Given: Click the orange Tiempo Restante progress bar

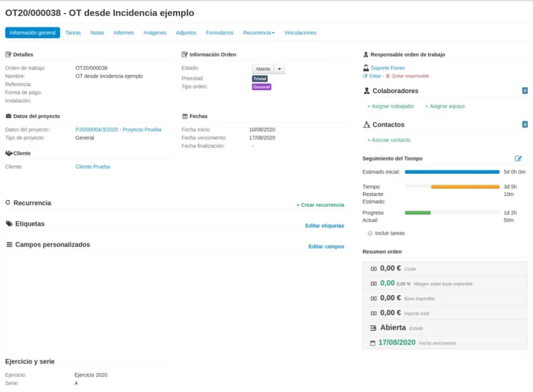Looking at the screenshot, I should tap(465, 186).
